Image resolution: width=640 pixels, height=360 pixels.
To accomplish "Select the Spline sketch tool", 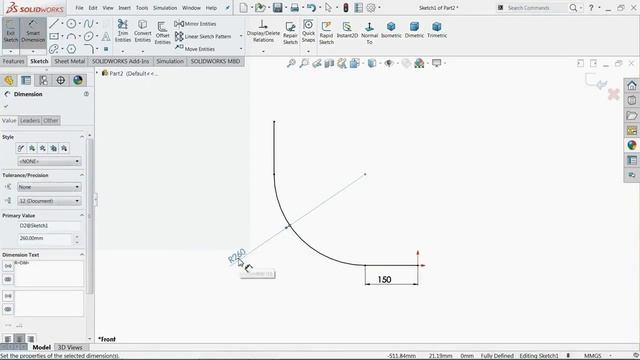I will (x=88, y=24).
